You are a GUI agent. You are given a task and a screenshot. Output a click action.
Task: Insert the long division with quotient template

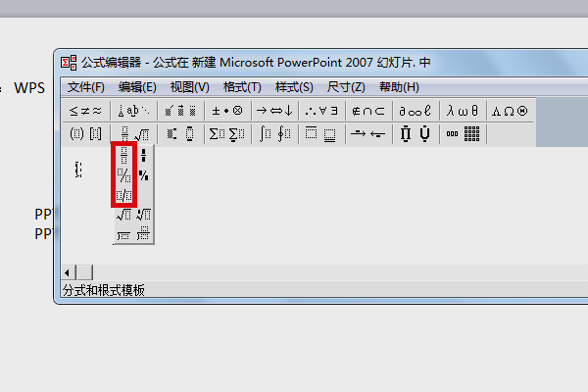pyautogui.click(x=144, y=234)
